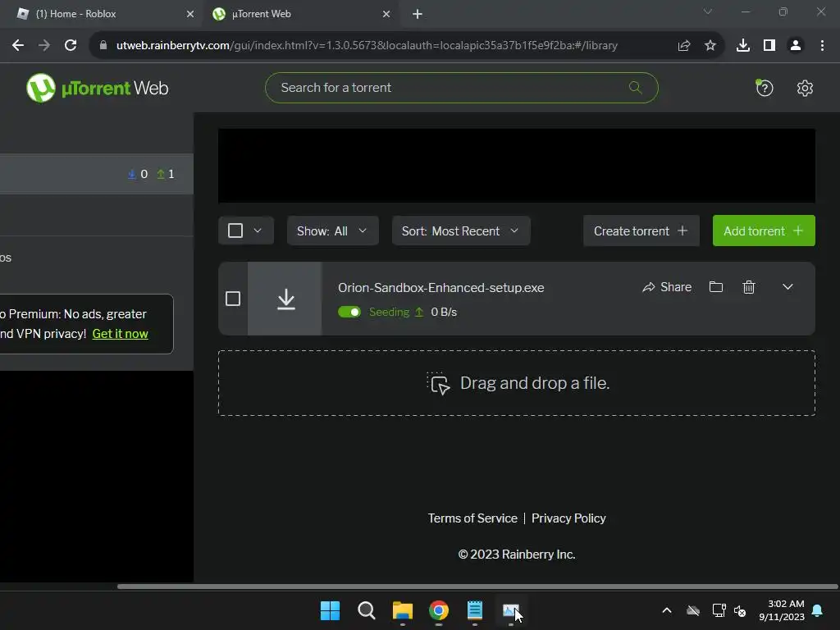Switch to Chrome on the taskbar
The image size is (840, 630).
tap(439, 610)
